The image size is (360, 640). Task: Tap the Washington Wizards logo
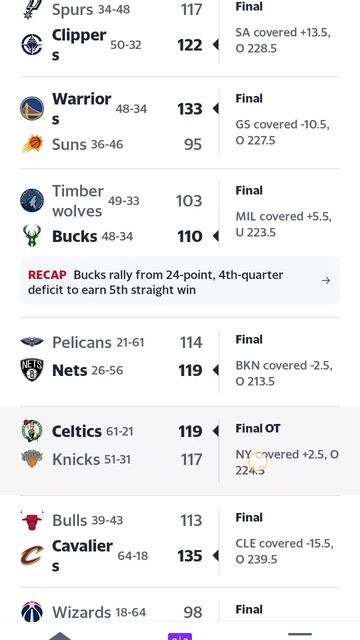[x=32, y=612]
